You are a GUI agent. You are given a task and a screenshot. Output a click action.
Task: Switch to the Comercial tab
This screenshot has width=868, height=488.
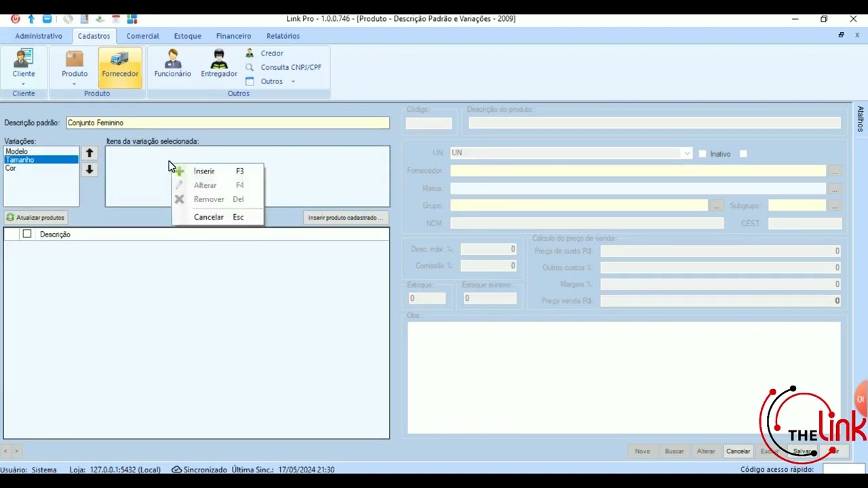142,36
